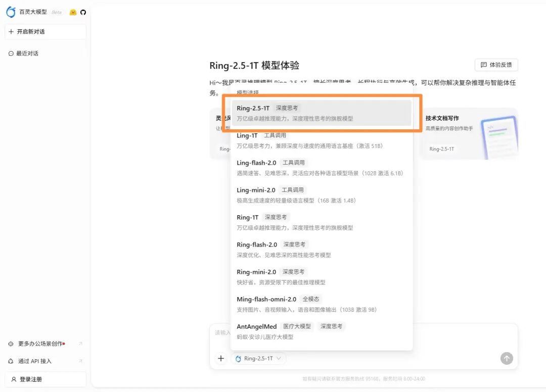Start a new chat with 开启新对话
Screen dimensions: 546x392
point(45,32)
